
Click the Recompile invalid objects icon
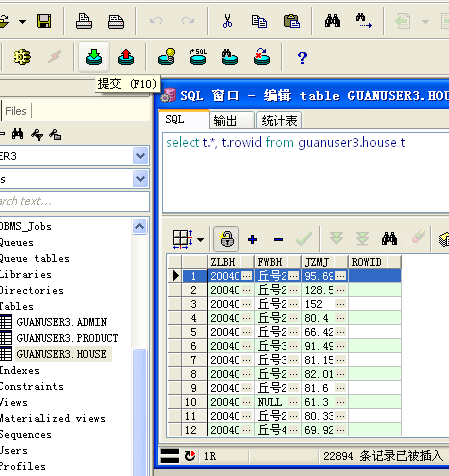click(262, 57)
